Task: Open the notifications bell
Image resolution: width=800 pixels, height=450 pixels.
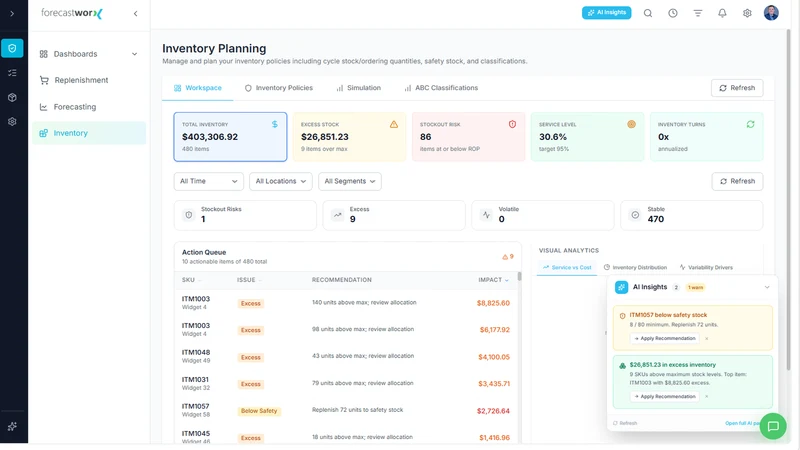Action: pyautogui.click(x=722, y=13)
